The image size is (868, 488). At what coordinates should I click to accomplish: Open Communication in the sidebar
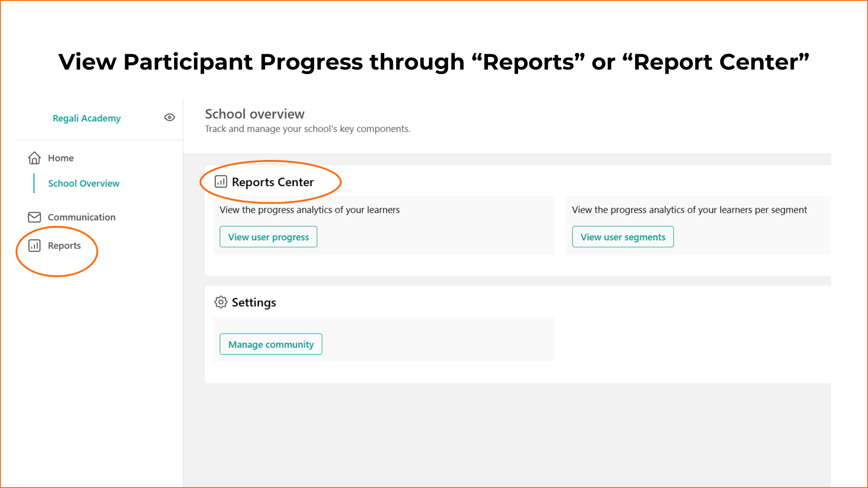click(81, 217)
